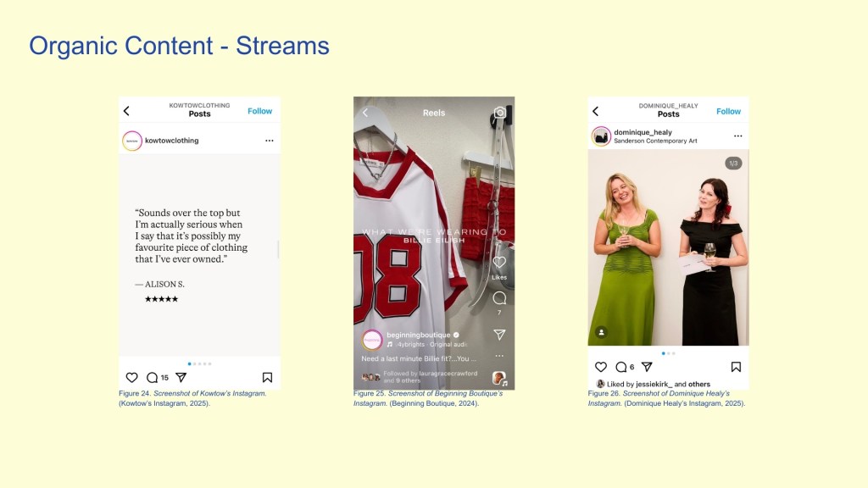Send the Beginning Boutique reel
Screen dimensions: 868x488
pyautogui.click(x=499, y=335)
